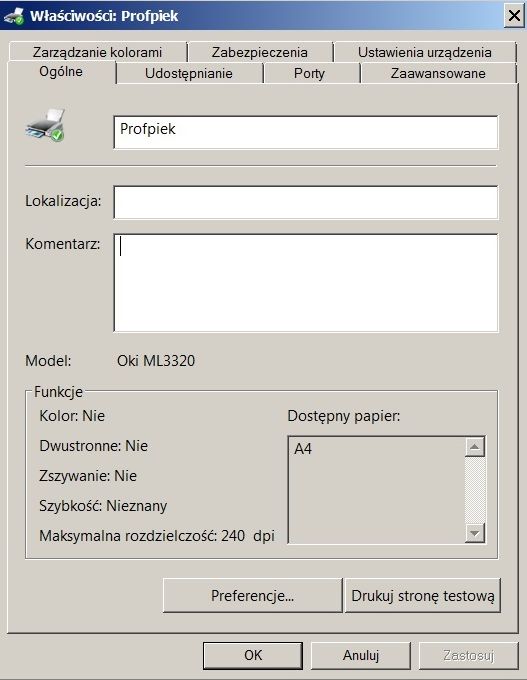
Task: Focus the Lokalizacja text field
Action: pos(306,203)
